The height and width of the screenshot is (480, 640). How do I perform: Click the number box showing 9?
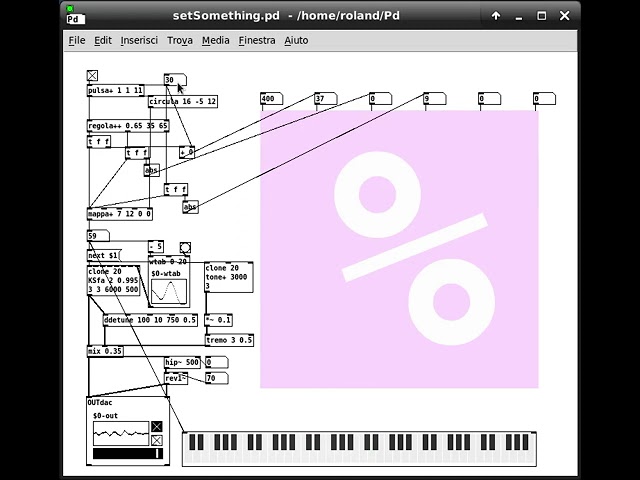point(435,99)
